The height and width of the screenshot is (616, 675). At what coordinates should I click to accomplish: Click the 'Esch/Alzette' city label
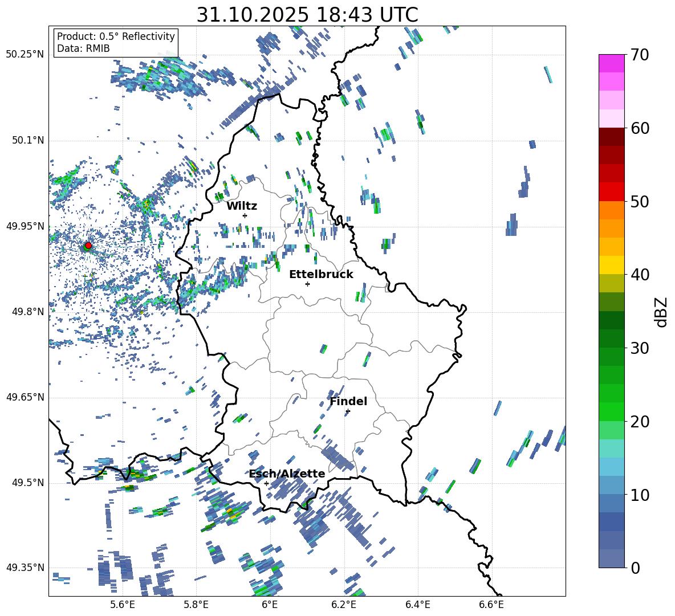[x=287, y=474]
